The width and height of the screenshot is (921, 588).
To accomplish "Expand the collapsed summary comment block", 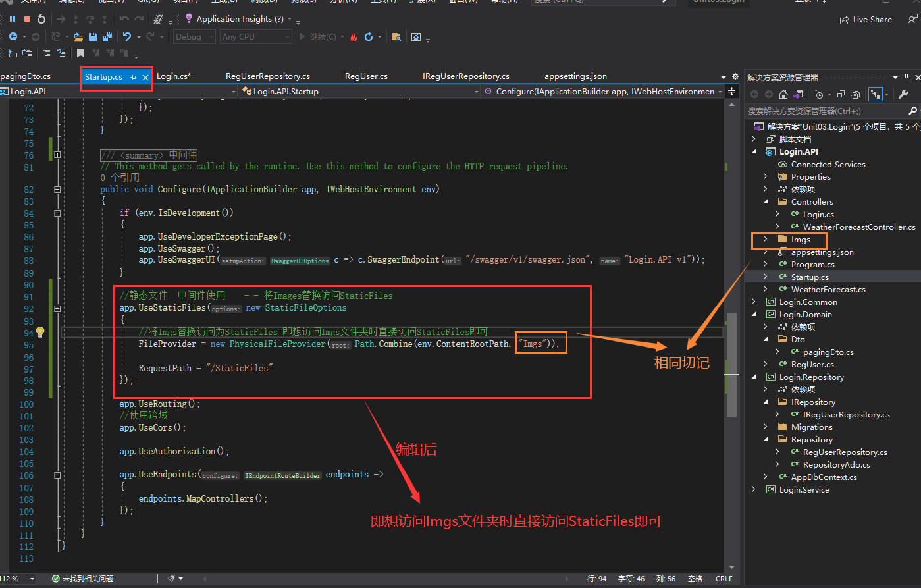I will [57, 155].
